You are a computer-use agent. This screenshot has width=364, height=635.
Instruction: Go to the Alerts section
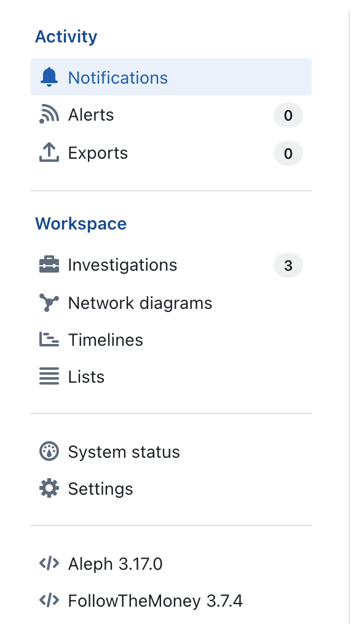172,115
